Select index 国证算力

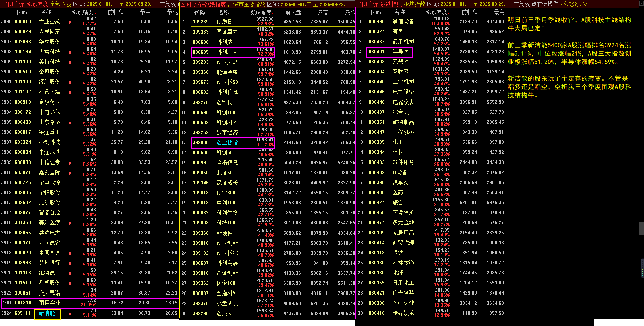(x=227, y=32)
